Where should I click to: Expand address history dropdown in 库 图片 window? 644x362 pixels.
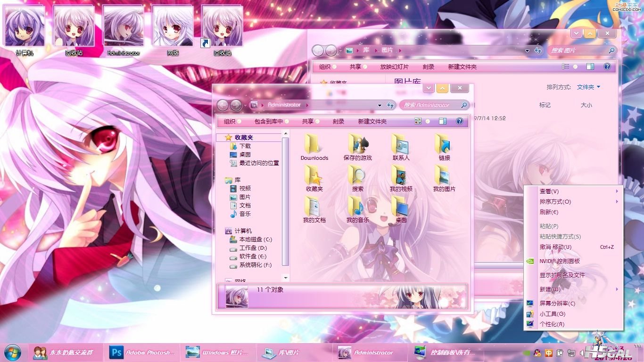[527, 50]
